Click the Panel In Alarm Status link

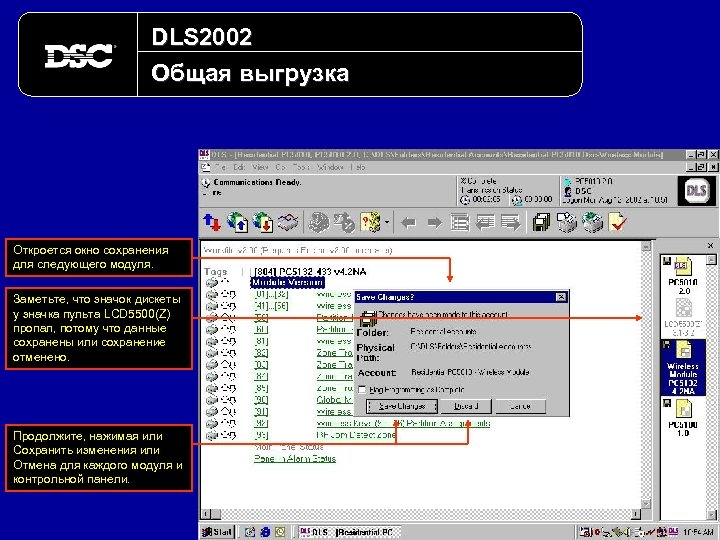click(295, 459)
